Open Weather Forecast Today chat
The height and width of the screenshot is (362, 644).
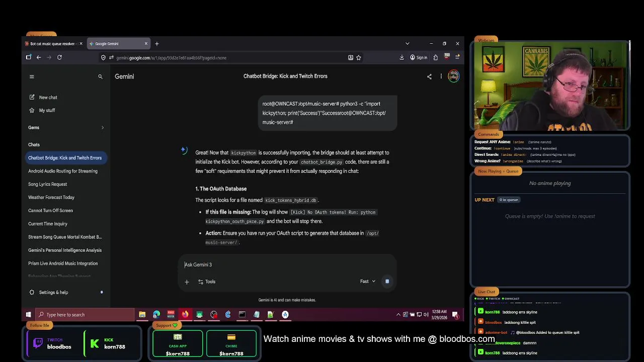51,198
